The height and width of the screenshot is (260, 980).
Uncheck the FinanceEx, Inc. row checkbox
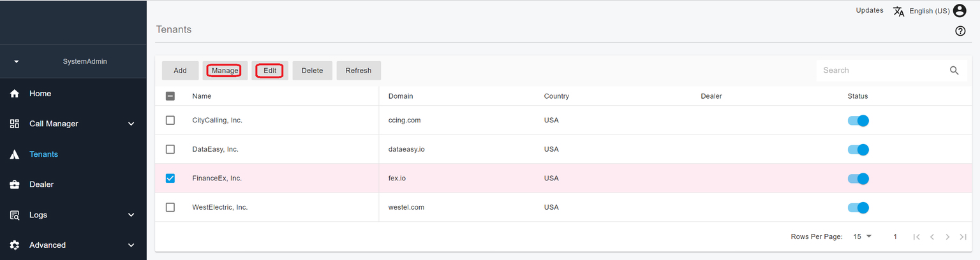tap(170, 178)
